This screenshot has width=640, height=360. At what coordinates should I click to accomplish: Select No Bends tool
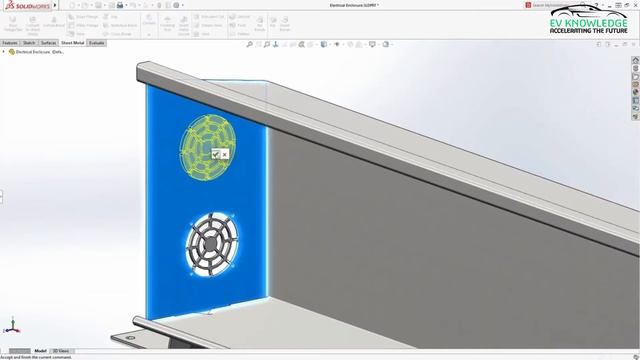(x=260, y=24)
